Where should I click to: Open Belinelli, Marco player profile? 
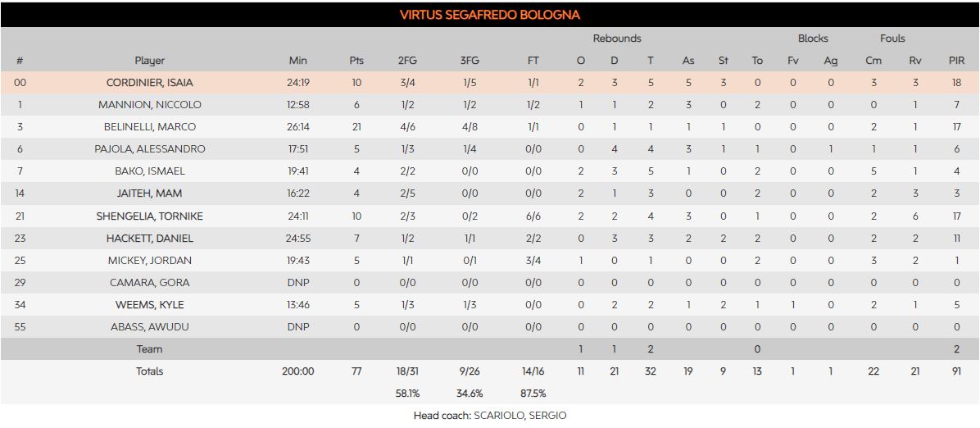click(x=150, y=127)
